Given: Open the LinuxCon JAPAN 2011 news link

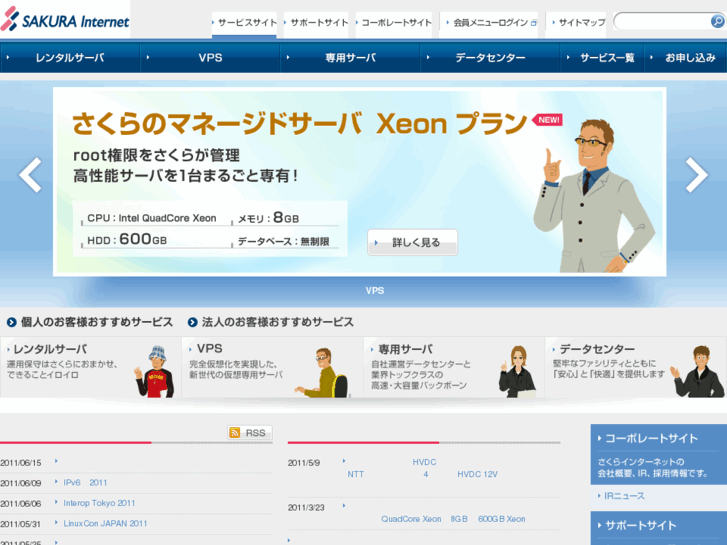Looking at the screenshot, I should pos(105,523).
